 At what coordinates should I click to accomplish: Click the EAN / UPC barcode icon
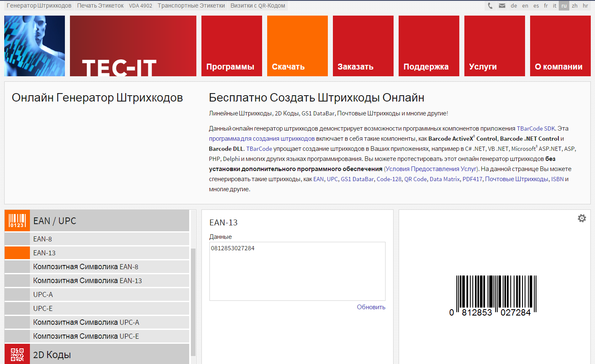point(17,221)
